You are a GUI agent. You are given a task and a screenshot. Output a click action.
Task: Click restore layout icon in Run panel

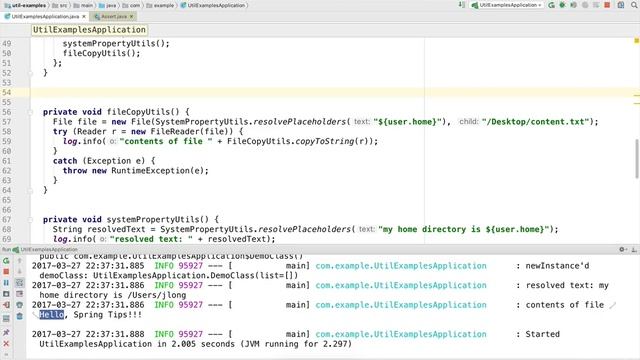click(6, 318)
